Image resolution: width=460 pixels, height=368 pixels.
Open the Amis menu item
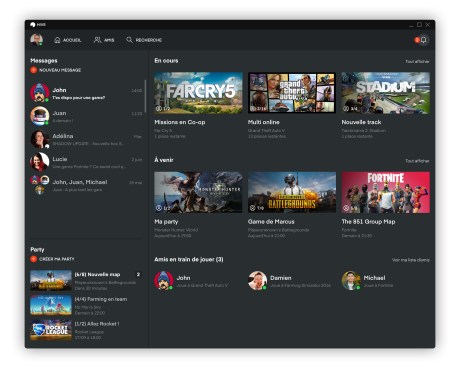point(104,40)
